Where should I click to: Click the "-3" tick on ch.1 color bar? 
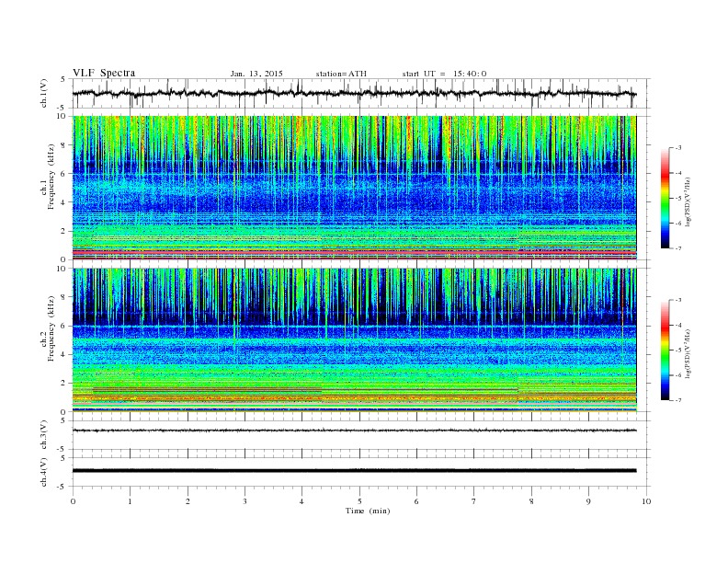coord(677,148)
